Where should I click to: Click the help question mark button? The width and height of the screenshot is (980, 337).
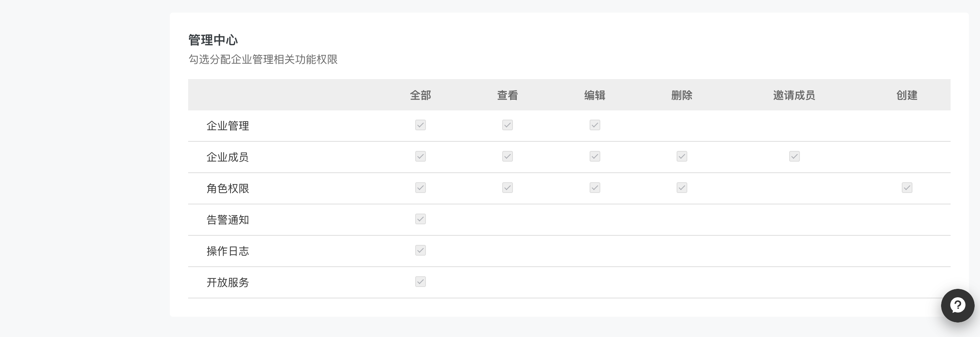click(x=957, y=305)
